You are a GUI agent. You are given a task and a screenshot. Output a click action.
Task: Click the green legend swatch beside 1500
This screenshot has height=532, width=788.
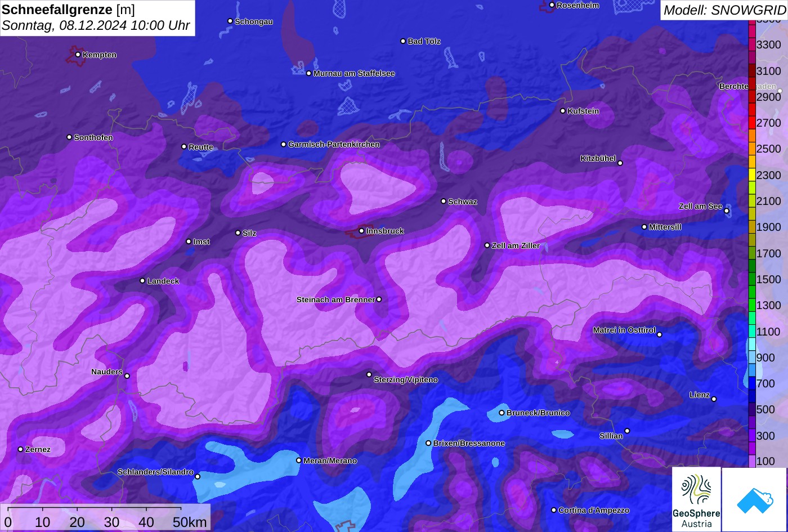tap(752, 279)
